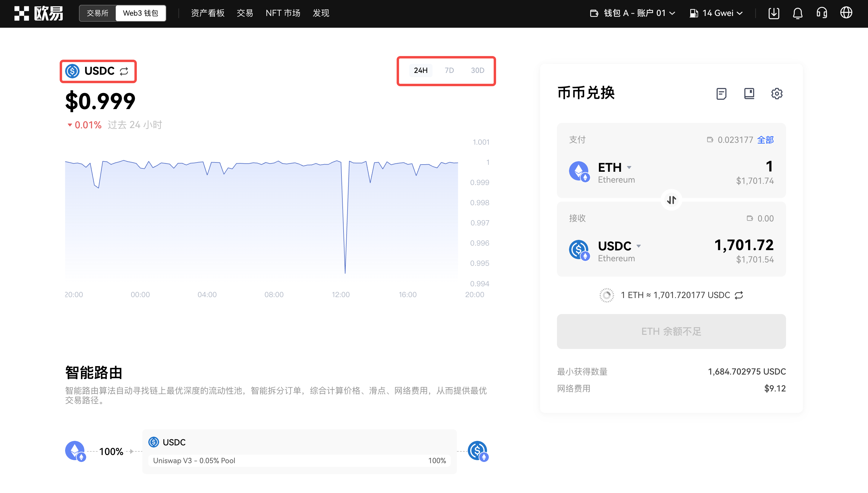Click the 100% route share label
The width and height of the screenshot is (868, 493).
[111, 452]
